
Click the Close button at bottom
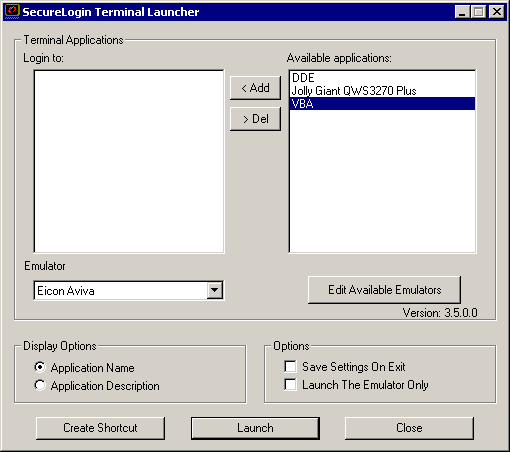pyautogui.click(x=409, y=428)
